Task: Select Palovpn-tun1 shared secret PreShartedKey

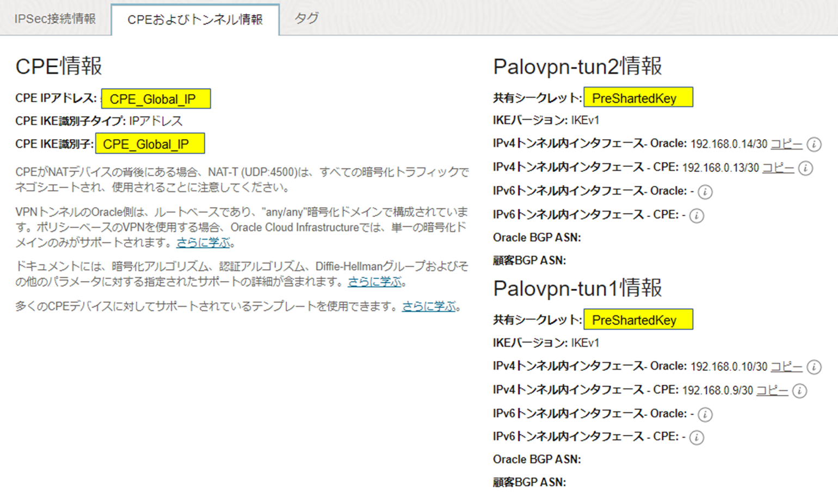Action: (x=638, y=320)
